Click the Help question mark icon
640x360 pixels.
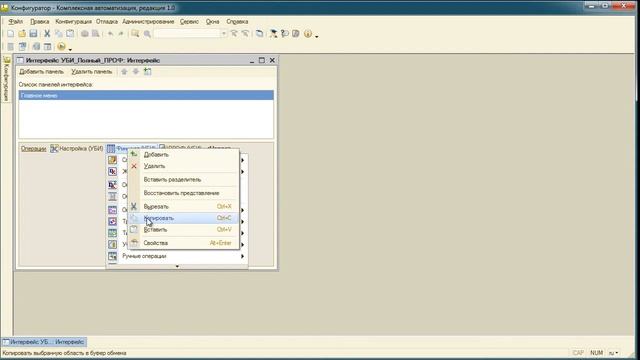click(285, 34)
